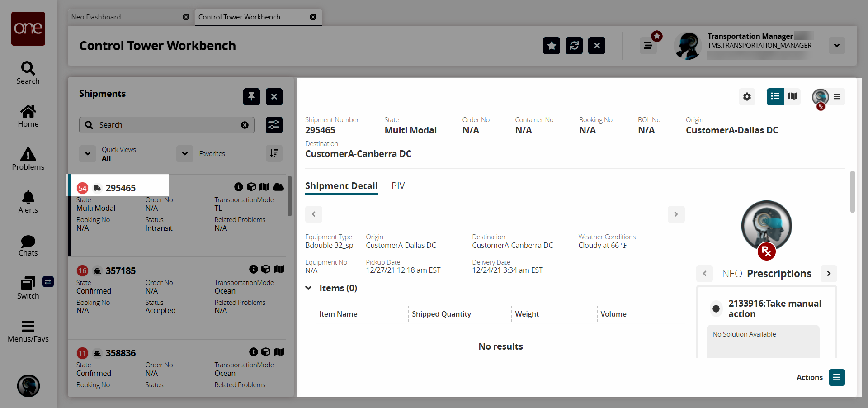Open the Favorites dropdown
The height and width of the screenshot is (408, 868).
pyautogui.click(x=185, y=154)
